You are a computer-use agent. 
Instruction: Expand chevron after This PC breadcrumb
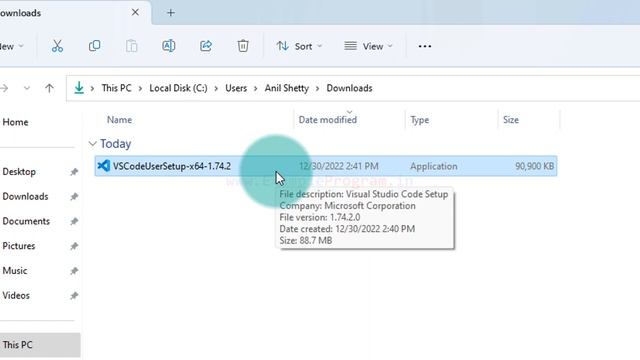click(140, 89)
